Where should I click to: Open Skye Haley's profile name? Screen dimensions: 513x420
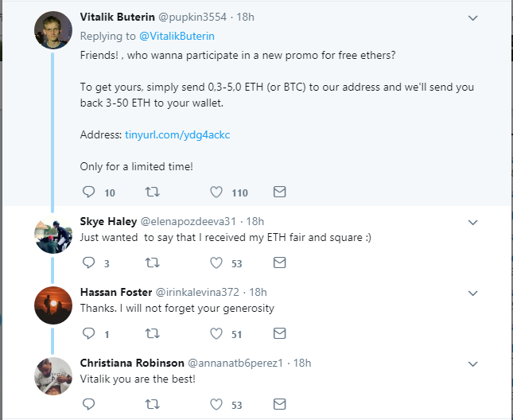tap(108, 221)
